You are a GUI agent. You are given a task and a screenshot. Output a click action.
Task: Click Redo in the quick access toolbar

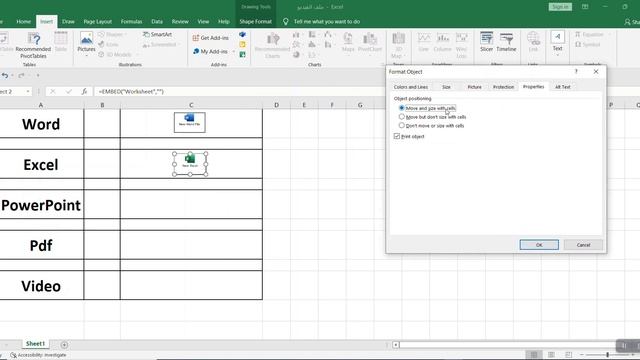coord(21,75)
